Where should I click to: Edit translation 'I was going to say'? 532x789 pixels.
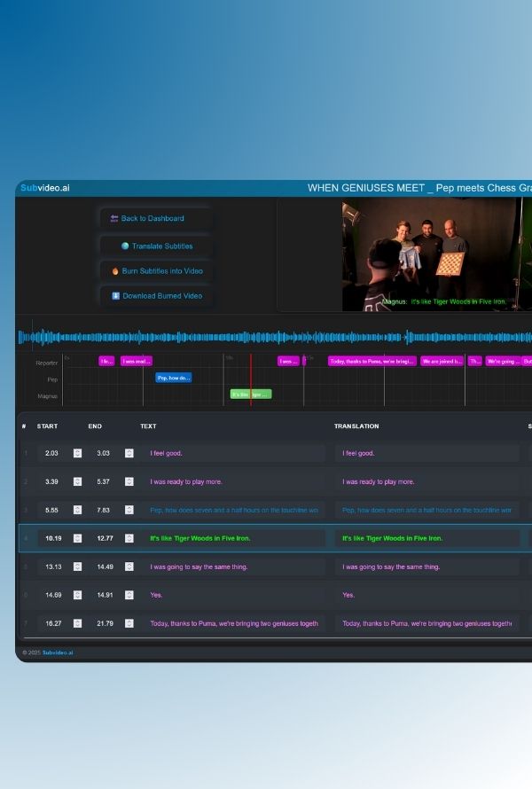(x=426, y=566)
